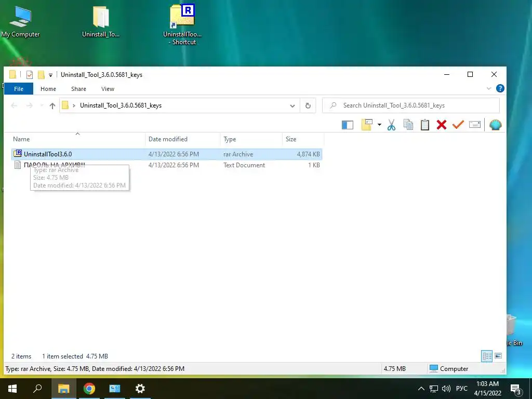The image size is (532, 399).
Task: Click the folder options toolbar icon
Action: click(x=367, y=125)
